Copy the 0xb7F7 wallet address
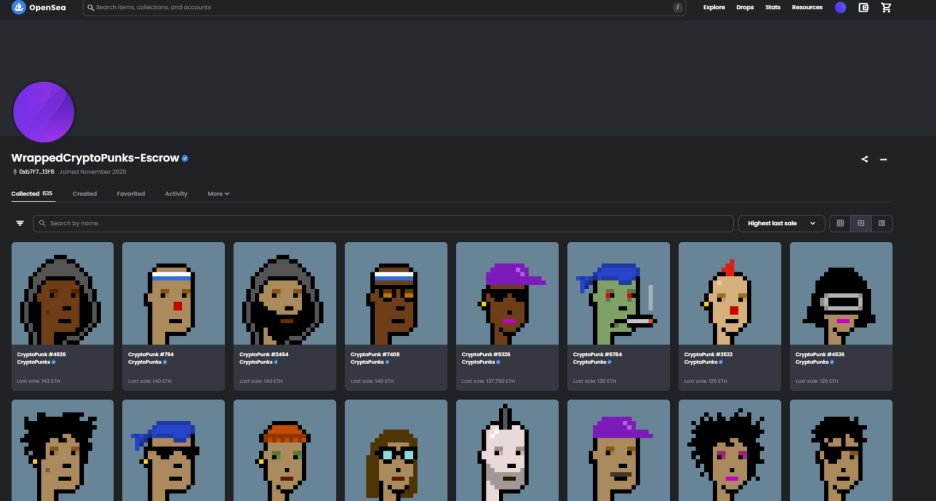936x501 pixels. click(x=36, y=172)
